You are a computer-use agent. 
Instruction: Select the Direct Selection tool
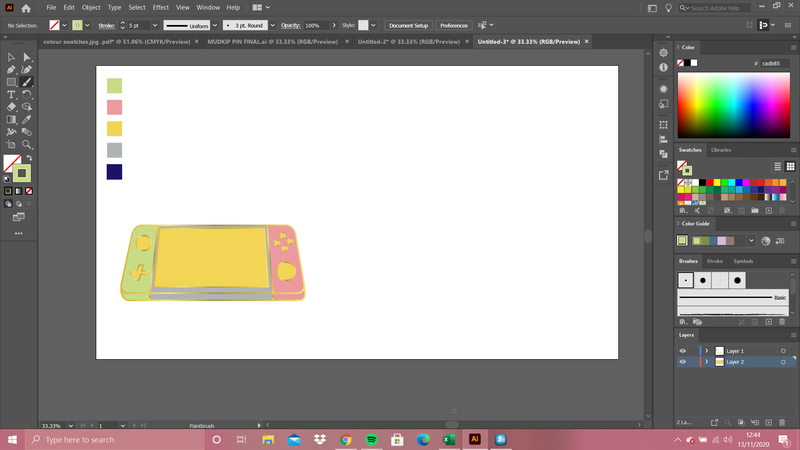tap(27, 57)
